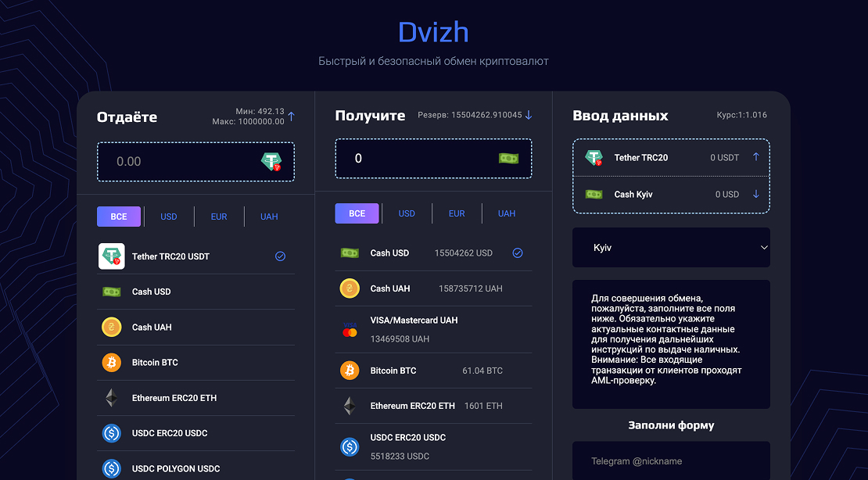Click the 5518233 USDC reserve value
The image size is (868, 480).
(x=400, y=457)
